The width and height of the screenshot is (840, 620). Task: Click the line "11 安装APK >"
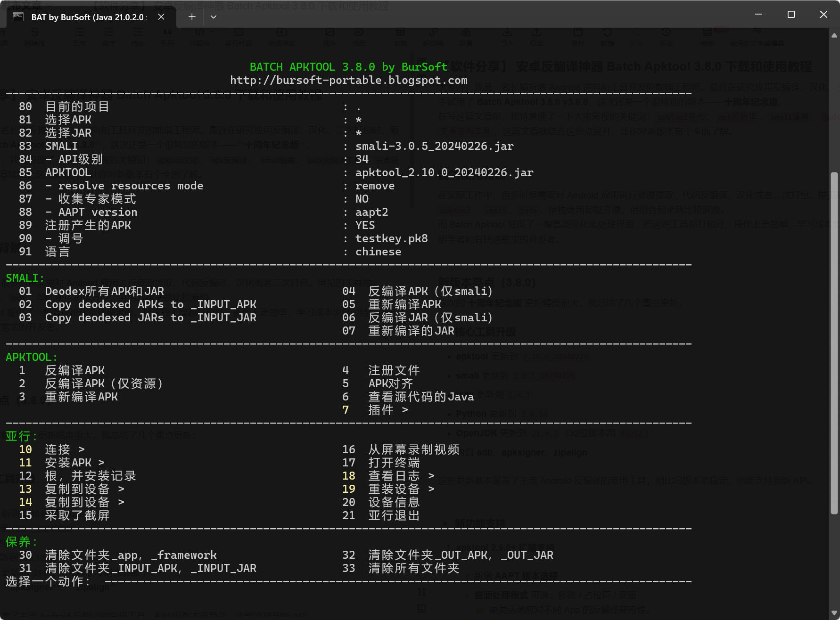pyautogui.click(x=62, y=463)
